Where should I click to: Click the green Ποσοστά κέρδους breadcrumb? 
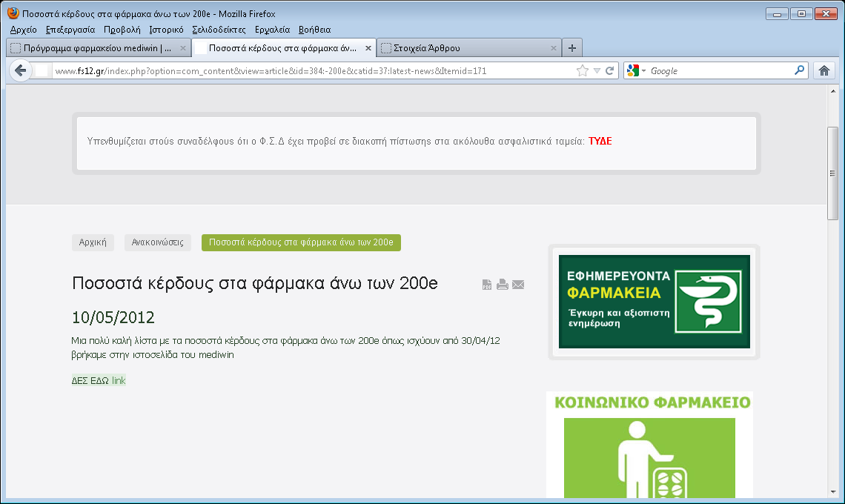pyautogui.click(x=301, y=242)
